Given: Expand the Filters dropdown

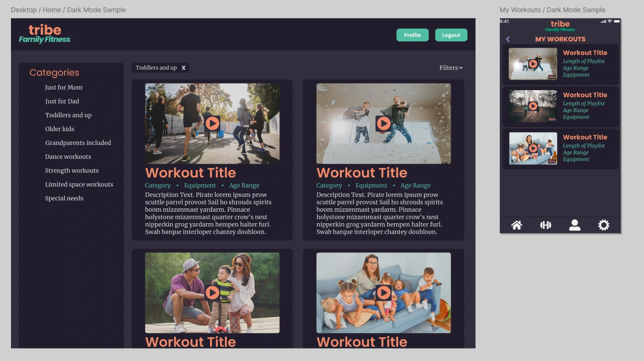Looking at the screenshot, I should pos(451,68).
